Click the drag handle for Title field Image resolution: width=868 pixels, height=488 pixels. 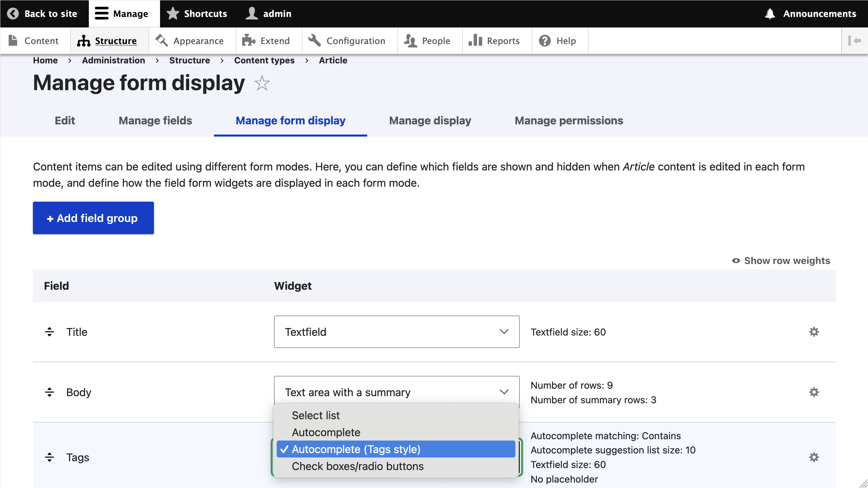coord(50,332)
